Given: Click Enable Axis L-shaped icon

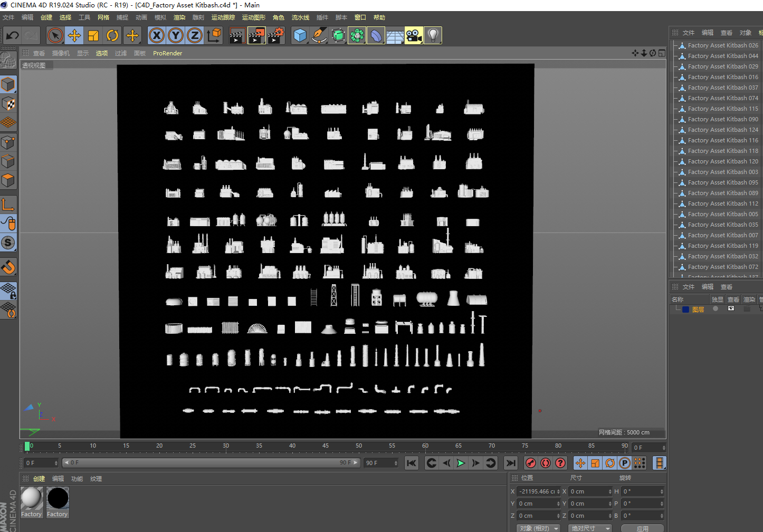Looking at the screenshot, I should [x=8, y=204].
